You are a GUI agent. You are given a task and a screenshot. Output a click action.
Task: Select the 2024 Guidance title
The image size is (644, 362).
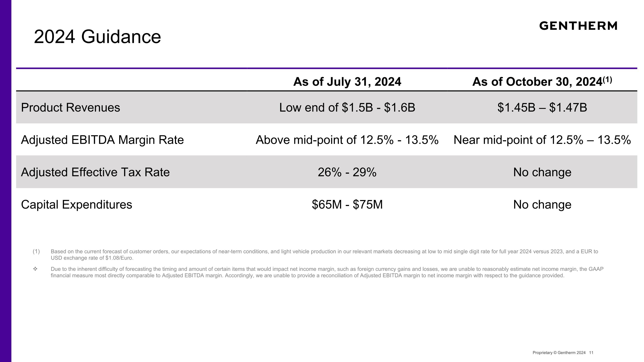click(x=97, y=37)
